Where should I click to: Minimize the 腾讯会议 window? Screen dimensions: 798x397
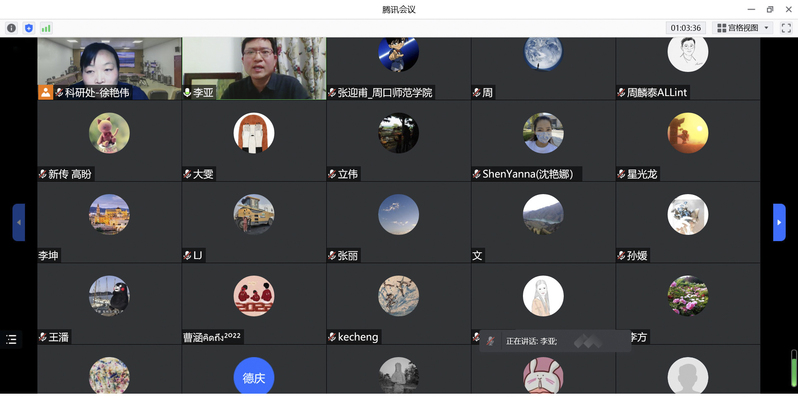[751, 9]
